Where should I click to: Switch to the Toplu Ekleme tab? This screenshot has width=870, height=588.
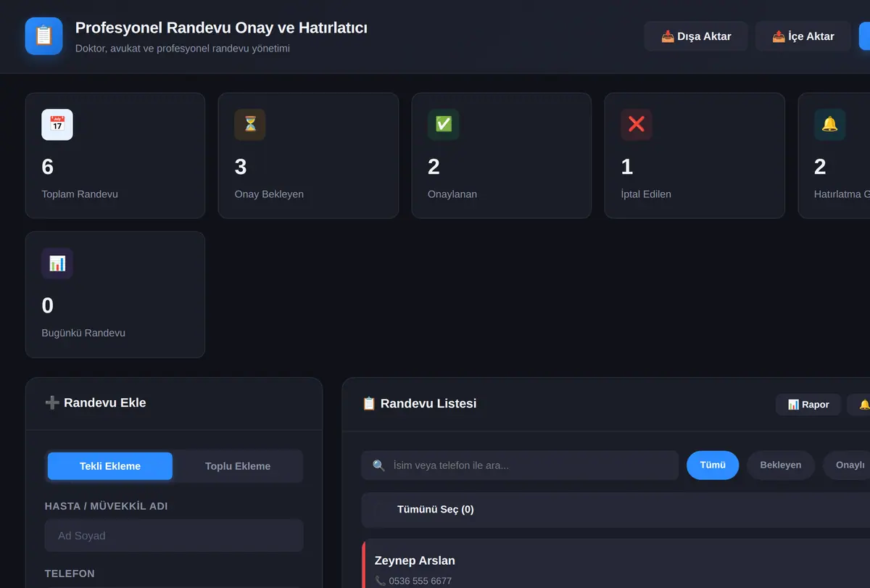pos(238,466)
